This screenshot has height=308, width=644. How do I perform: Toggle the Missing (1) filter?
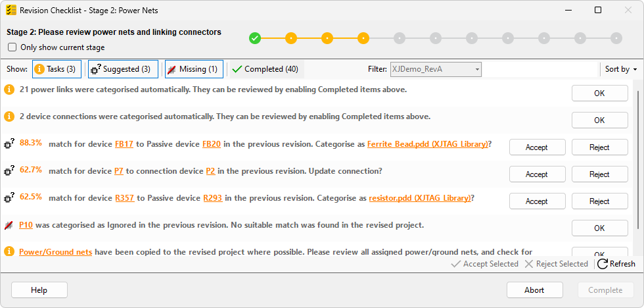click(193, 69)
